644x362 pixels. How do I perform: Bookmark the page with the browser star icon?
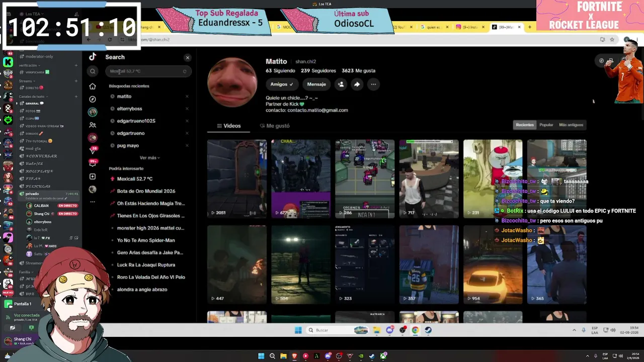(x=612, y=40)
